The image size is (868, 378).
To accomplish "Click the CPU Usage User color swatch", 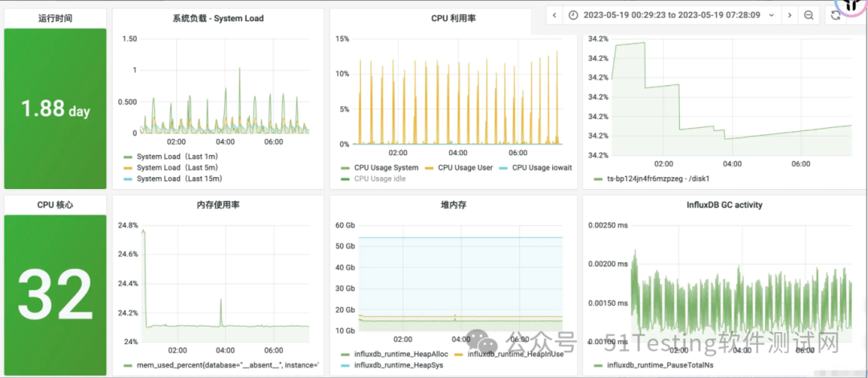I will [429, 167].
